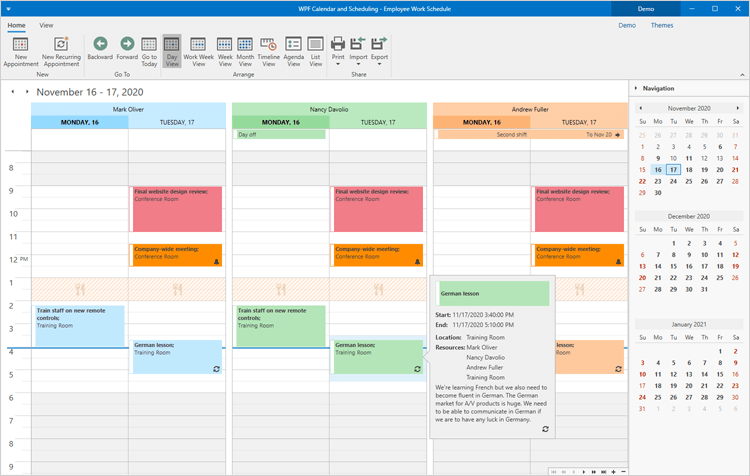Open Mark Oliver's Final website design review
Image resolution: width=750 pixels, height=476 pixels.
[176, 209]
